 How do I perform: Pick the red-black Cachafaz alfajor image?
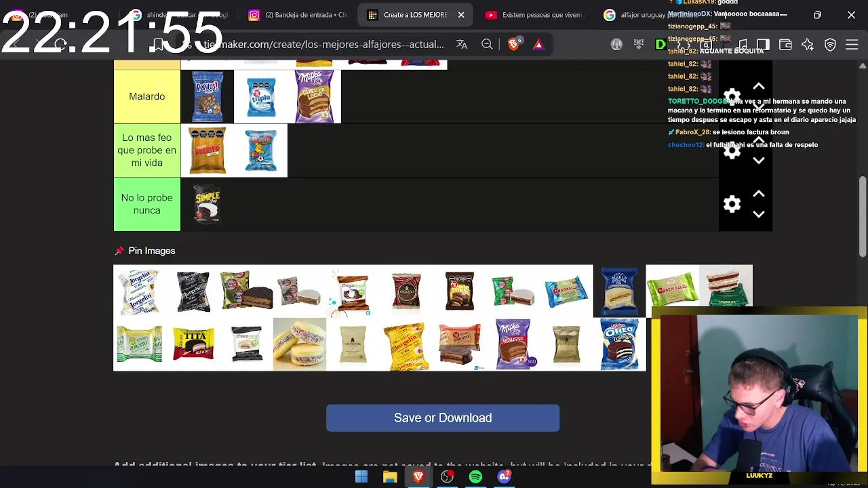pos(406,291)
